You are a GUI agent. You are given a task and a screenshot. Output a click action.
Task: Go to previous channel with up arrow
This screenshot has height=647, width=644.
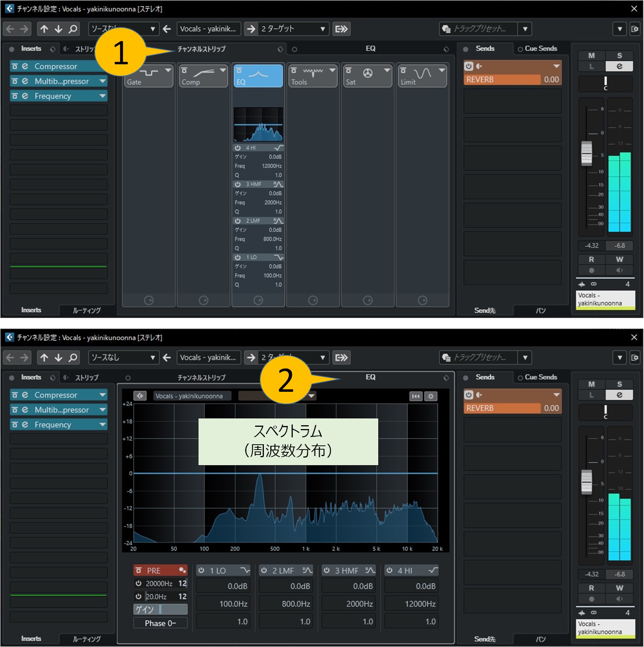coord(44,29)
